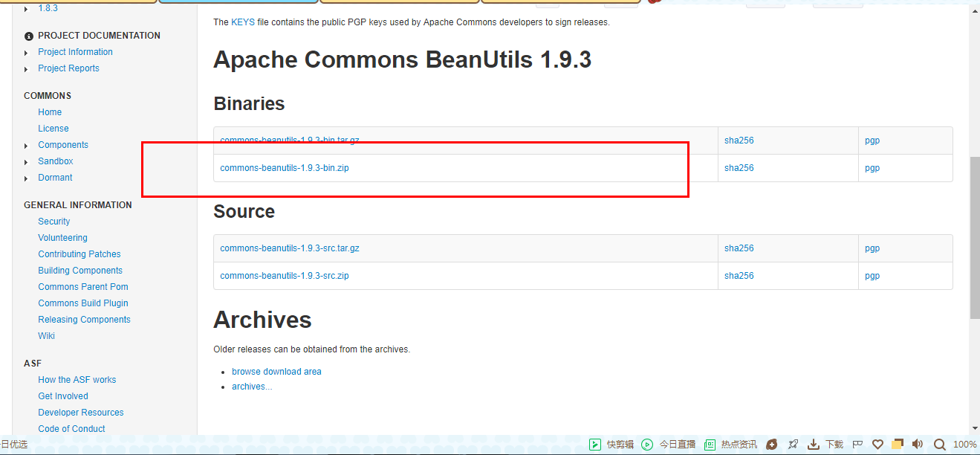This screenshot has height=455, width=980.
Task: Open Project Information link
Action: tap(75, 52)
